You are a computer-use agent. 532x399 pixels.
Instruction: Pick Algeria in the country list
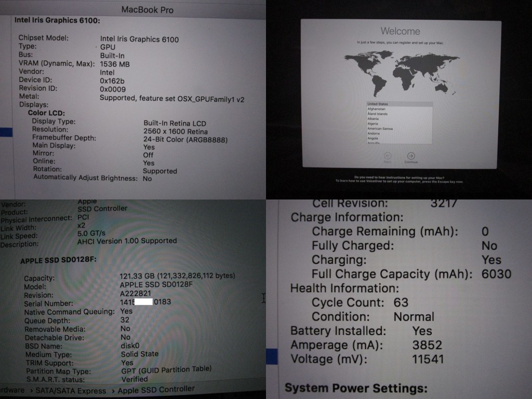pos(400,124)
